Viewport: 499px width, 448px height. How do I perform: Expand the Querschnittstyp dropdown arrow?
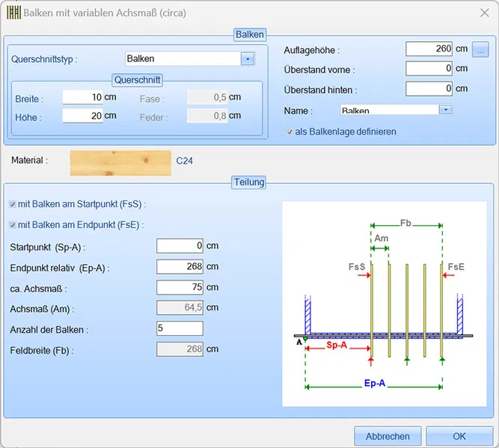tap(248, 58)
